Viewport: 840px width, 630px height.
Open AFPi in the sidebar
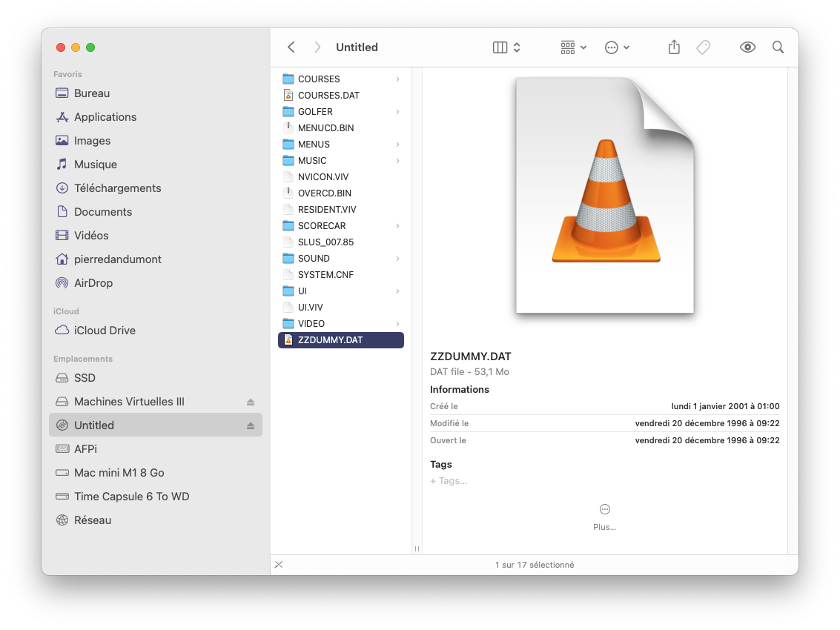156,449
